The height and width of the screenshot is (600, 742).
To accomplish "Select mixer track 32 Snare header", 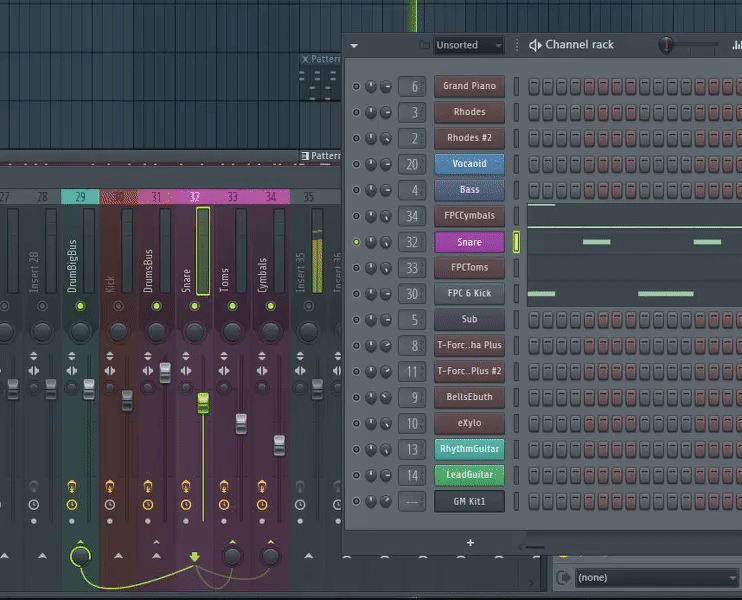I will pos(194,197).
